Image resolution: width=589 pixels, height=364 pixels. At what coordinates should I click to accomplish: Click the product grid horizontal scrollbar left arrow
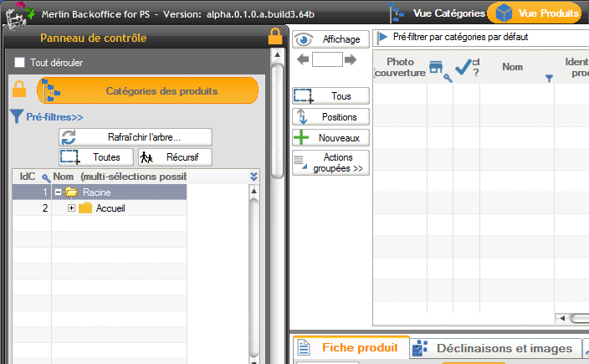point(562,318)
